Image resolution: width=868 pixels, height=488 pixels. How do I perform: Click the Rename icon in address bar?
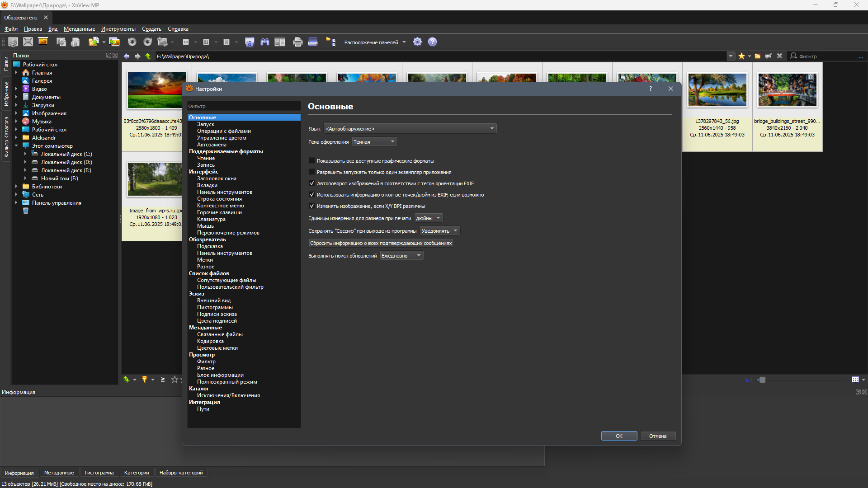pos(769,56)
